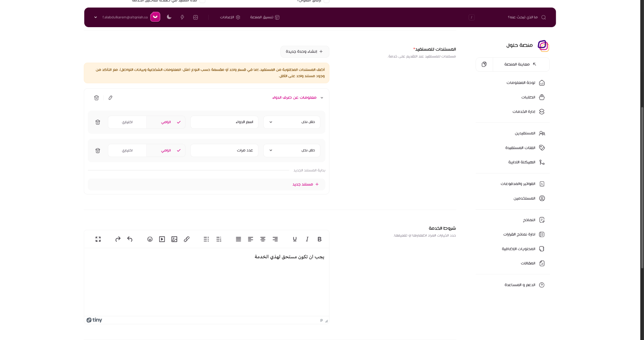
Task: Delete the اسم الدواء field via trash icon
Action: pyautogui.click(x=97, y=122)
